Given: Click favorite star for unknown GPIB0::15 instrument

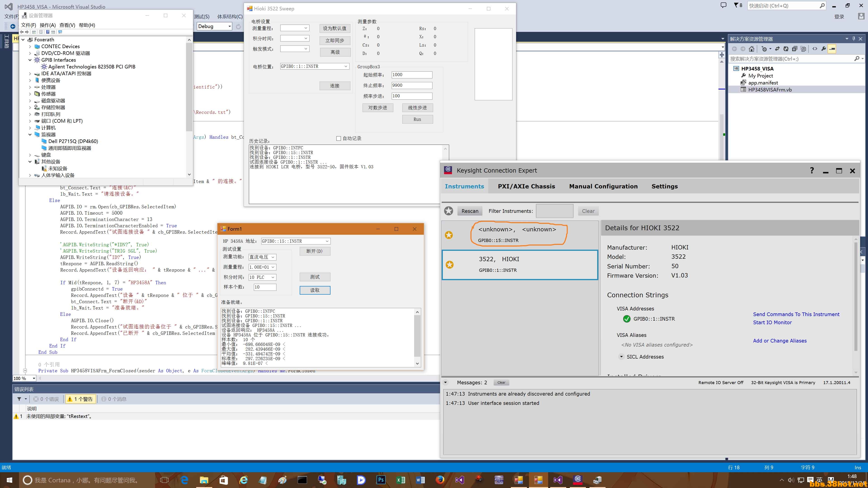Looking at the screenshot, I should pyautogui.click(x=449, y=235).
